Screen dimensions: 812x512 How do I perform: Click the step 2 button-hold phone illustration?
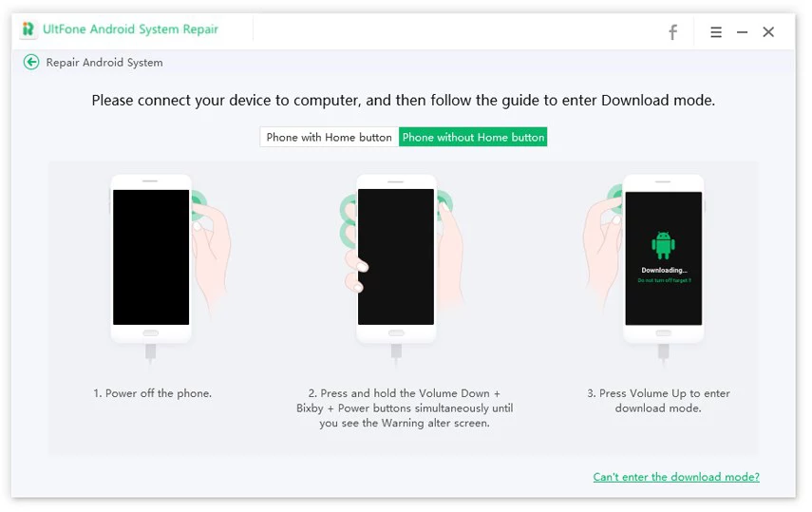coord(396,257)
